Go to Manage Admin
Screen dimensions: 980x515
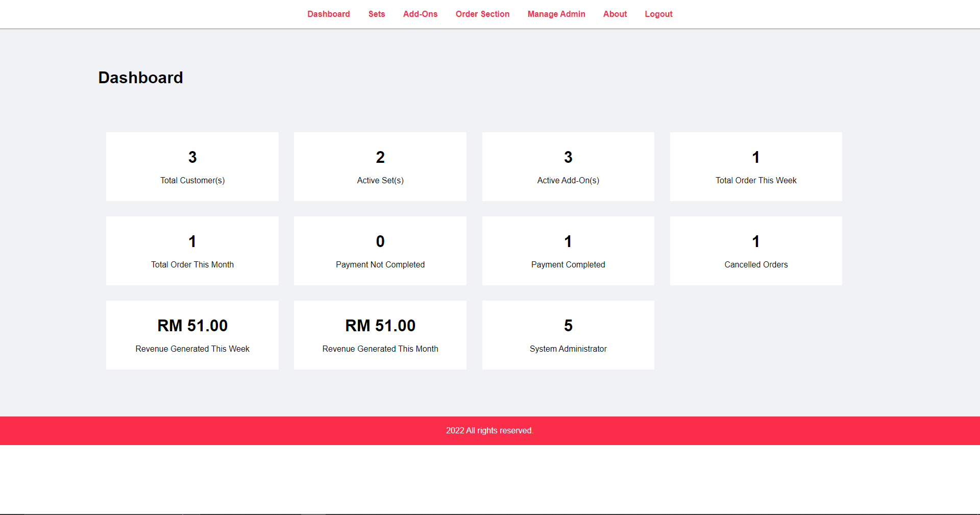click(556, 14)
